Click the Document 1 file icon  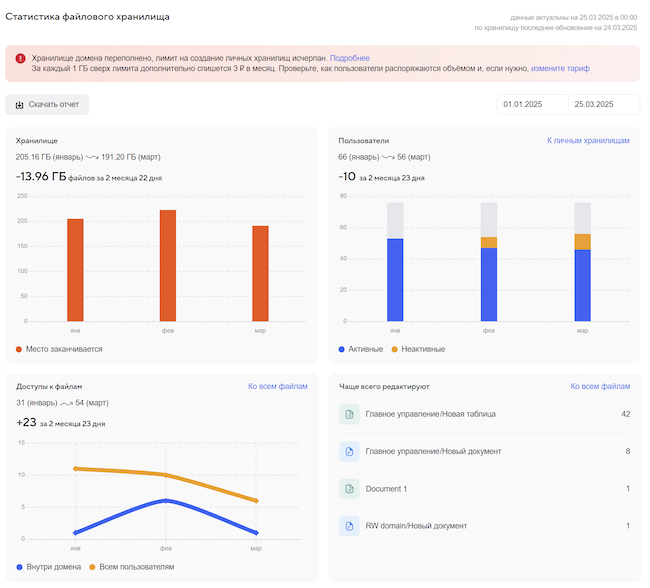click(349, 488)
